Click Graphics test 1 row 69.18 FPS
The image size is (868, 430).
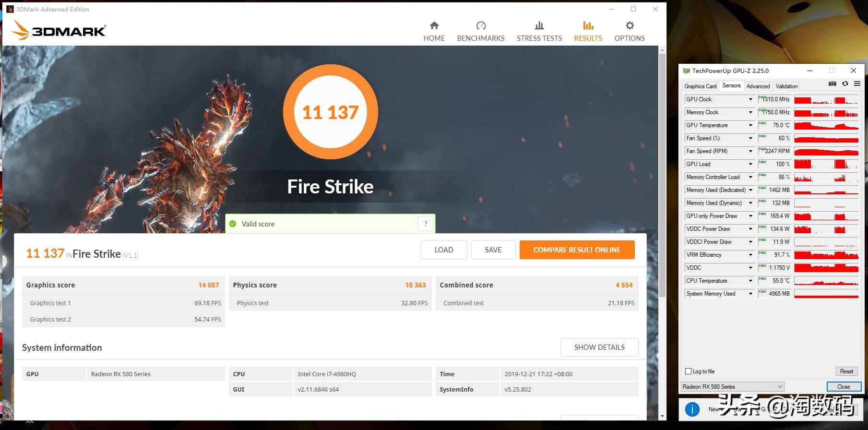click(x=123, y=303)
